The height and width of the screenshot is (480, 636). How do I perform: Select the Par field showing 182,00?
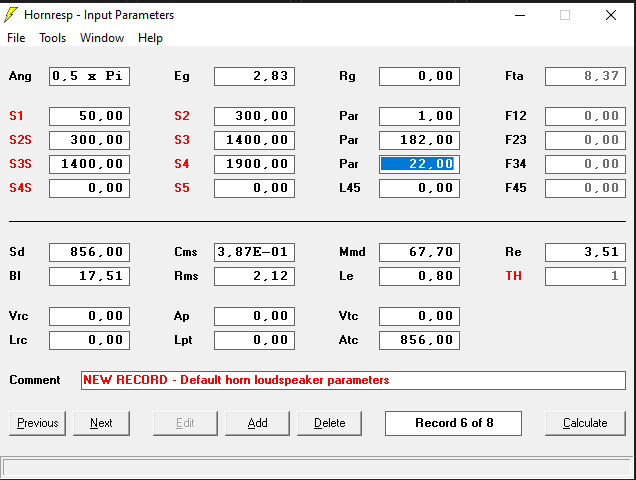point(419,140)
